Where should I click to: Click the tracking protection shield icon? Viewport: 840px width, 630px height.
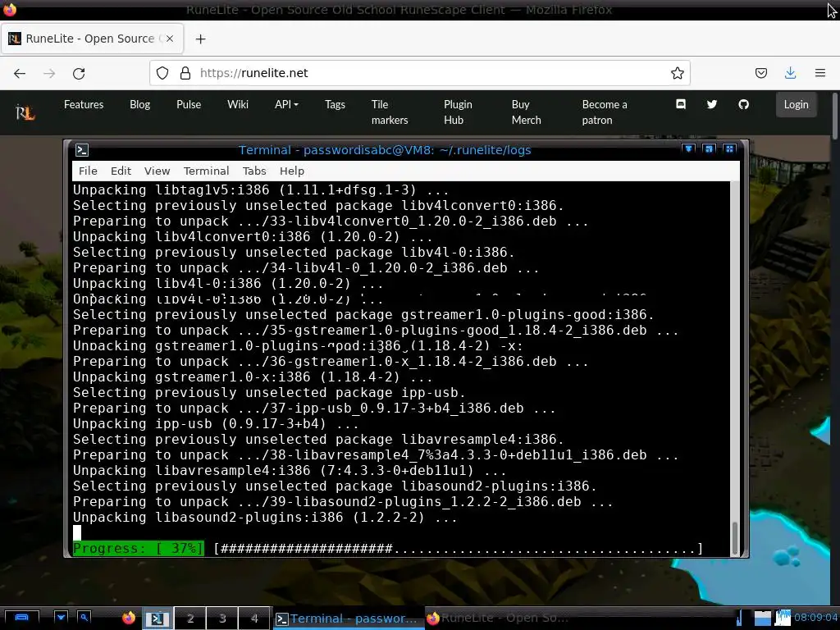click(162, 73)
